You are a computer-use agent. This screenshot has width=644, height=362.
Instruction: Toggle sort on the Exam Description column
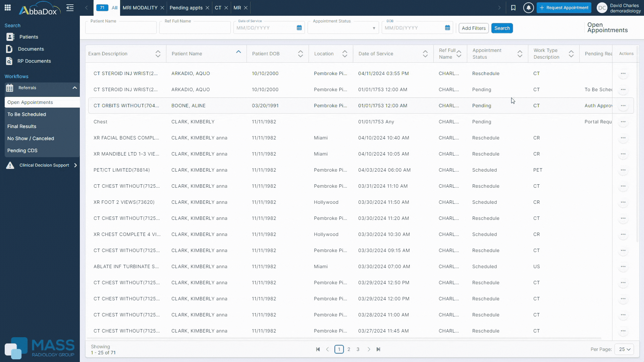[157, 53]
